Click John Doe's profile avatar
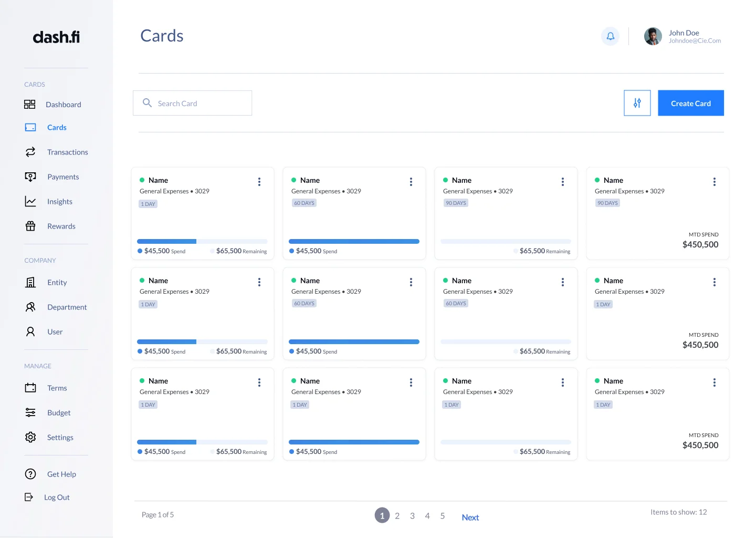The image size is (756, 538). pos(653,36)
